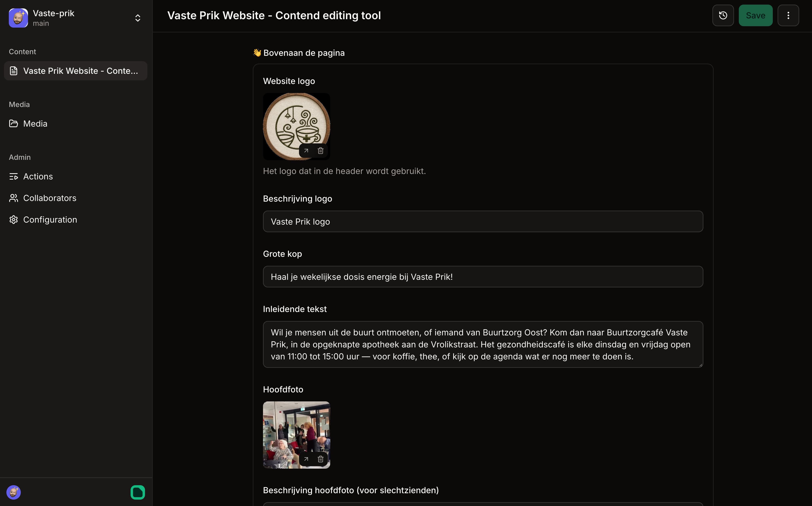This screenshot has width=812, height=506.
Task: Click the 'Hoofdfoto' field label
Action: tap(283, 390)
